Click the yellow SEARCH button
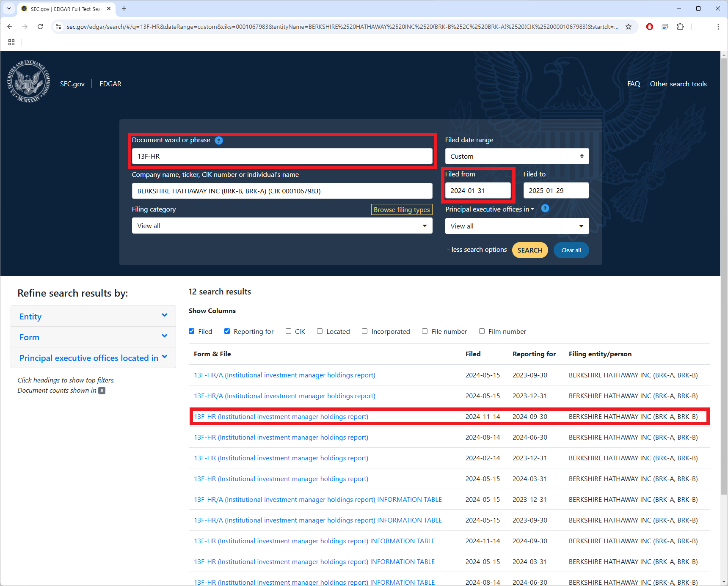The height and width of the screenshot is (586, 728). point(530,250)
